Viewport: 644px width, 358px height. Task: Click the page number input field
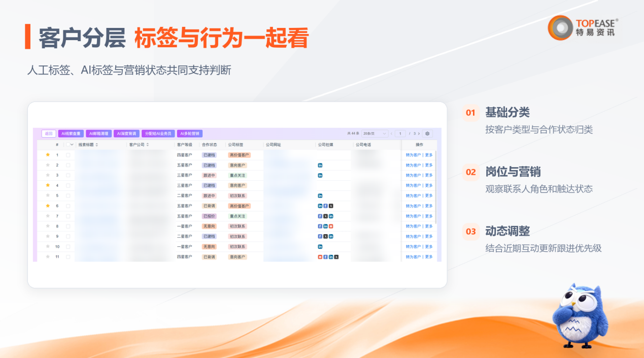[400, 134]
